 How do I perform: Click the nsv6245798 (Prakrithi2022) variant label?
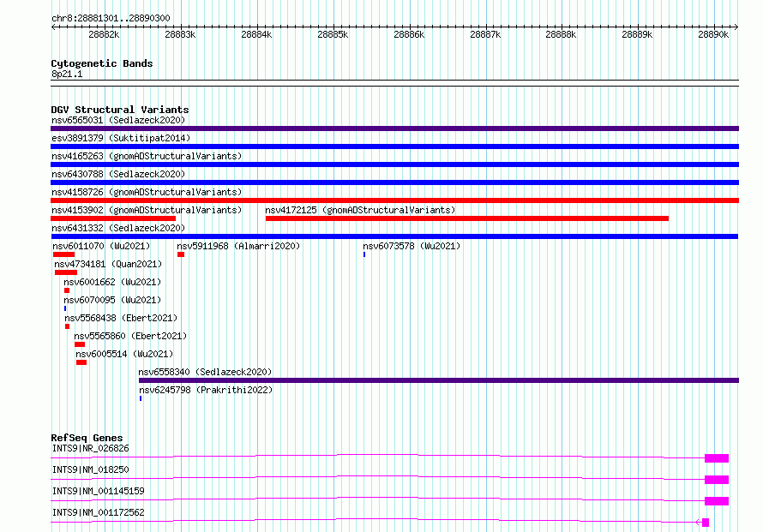[206, 390]
